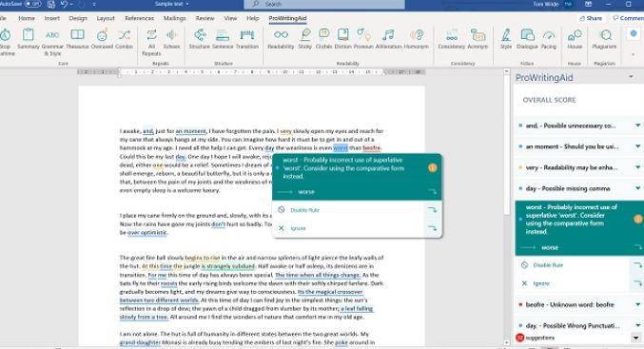Run the Overused words check
Image resolution: width=644 pixels, height=349 pixels.
[x=102, y=39]
